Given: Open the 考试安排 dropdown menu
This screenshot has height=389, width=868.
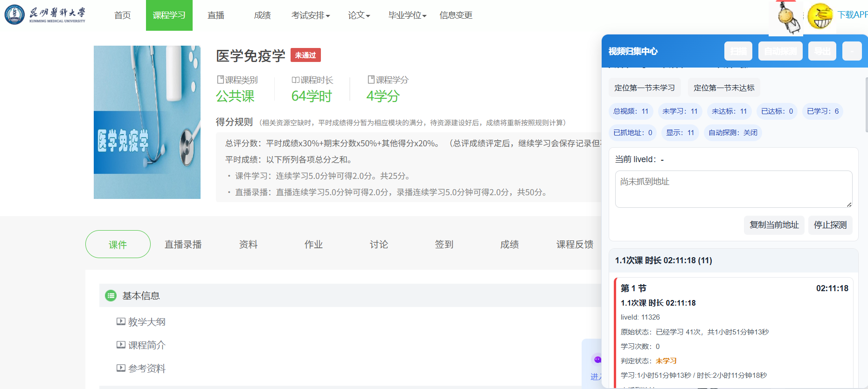Looking at the screenshot, I should click(x=311, y=15).
